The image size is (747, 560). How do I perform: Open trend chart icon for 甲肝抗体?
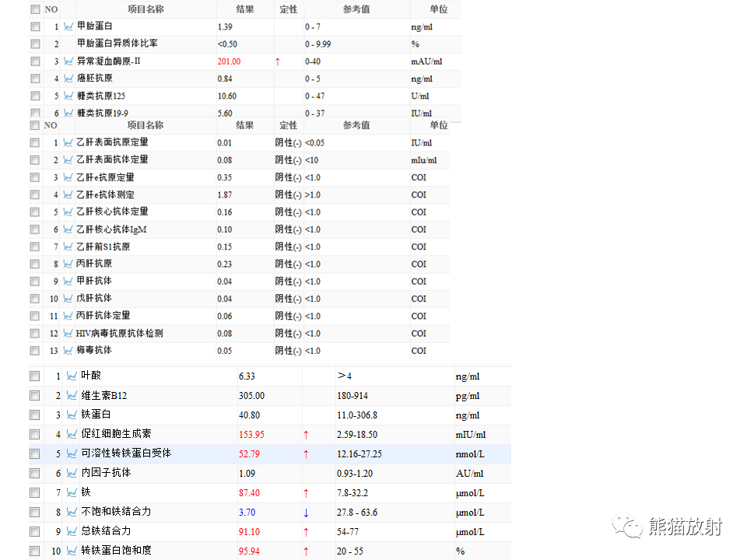pos(68,281)
